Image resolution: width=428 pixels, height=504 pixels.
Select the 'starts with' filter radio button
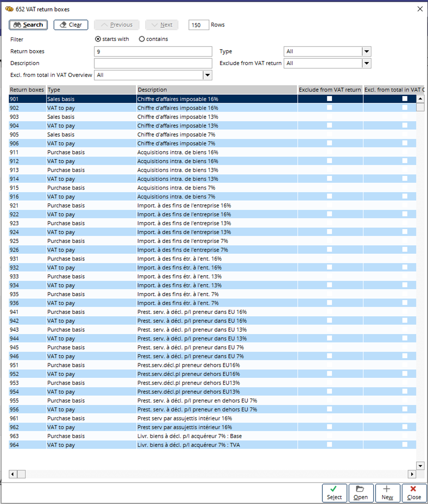tap(98, 39)
